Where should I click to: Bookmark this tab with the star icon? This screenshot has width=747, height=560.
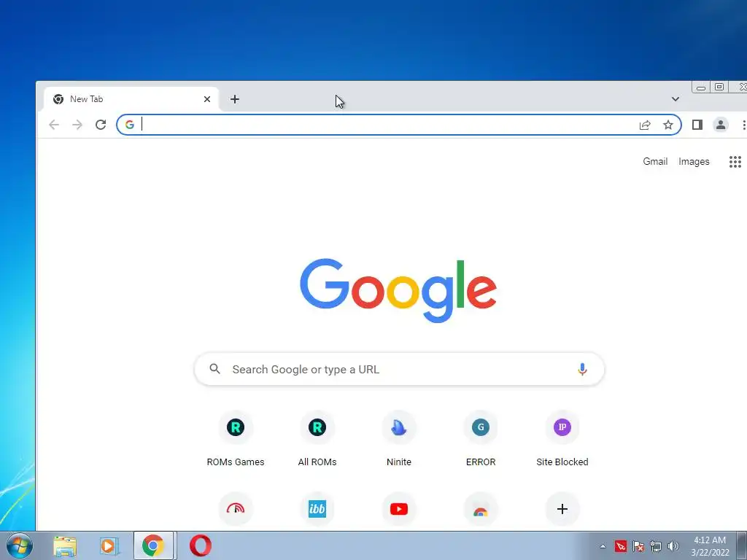668,125
